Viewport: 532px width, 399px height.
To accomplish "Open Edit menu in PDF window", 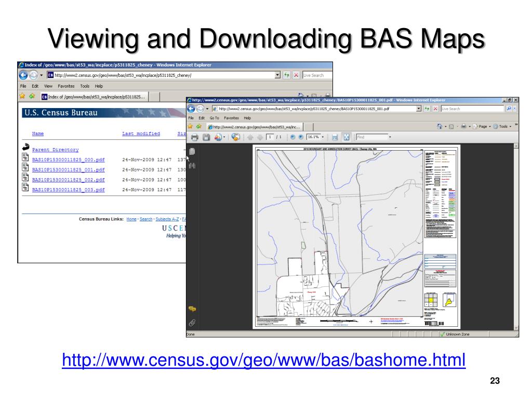I will (x=202, y=118).
